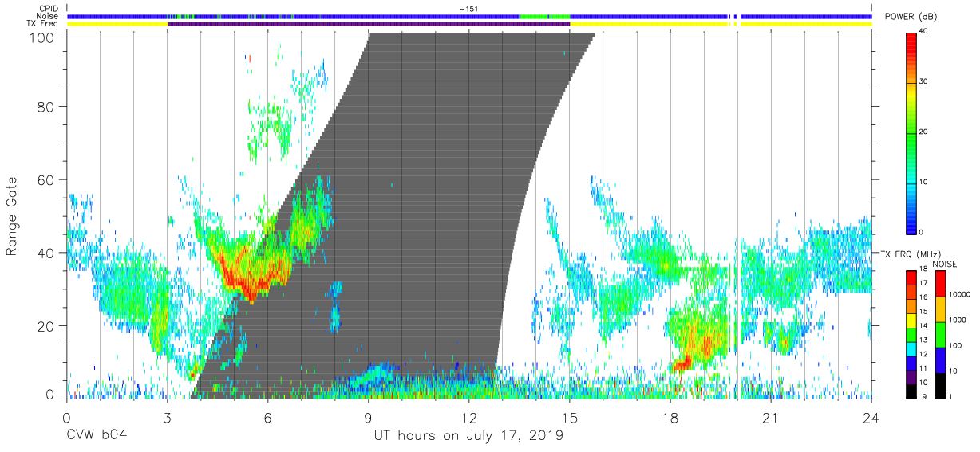Image resolution: width=980 pixels, height=452 pixels.
Task: Click the '21' tick on the UT hours axis
Action: (770, 417)
